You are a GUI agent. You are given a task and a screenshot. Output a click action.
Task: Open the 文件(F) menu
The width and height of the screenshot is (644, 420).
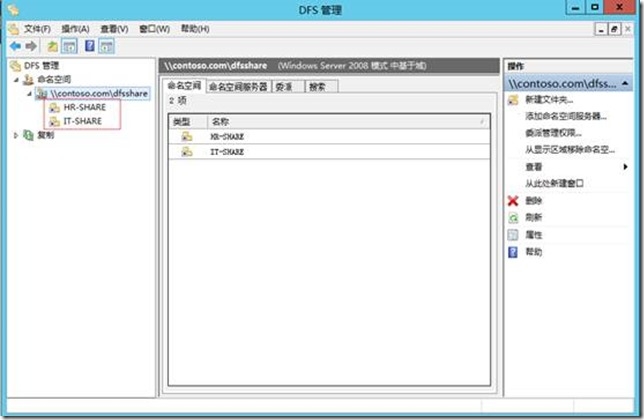click(37, 29)
